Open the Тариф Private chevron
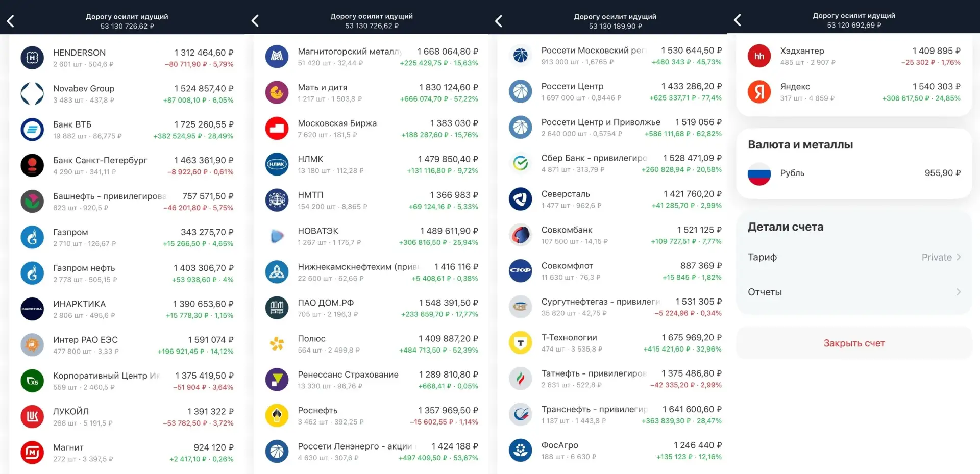This screenshot has height=474, width=980. pyautogui.click(x=959, y=257)
